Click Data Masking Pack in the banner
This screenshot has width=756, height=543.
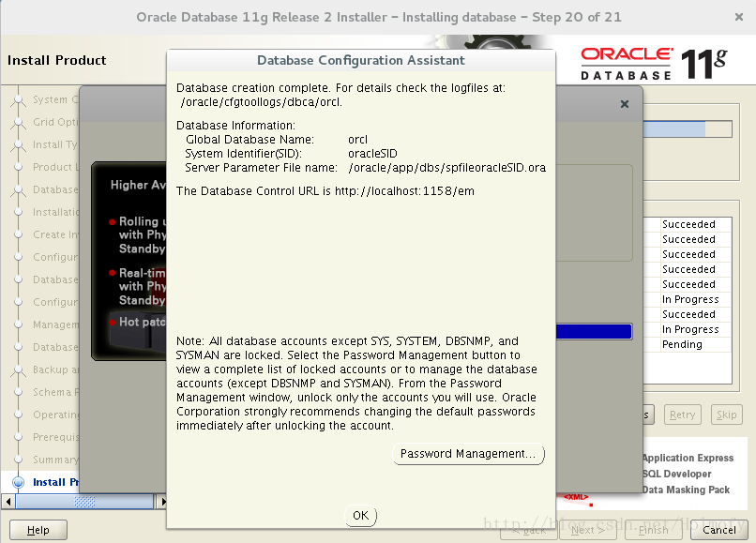pyautogui.click(x=686, y=490)
